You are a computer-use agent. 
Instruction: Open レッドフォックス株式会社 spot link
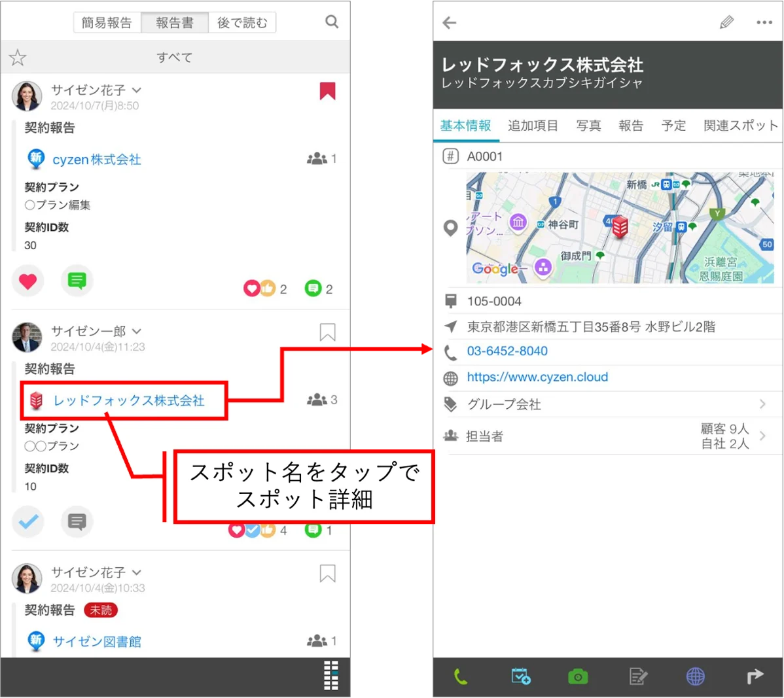129,400
